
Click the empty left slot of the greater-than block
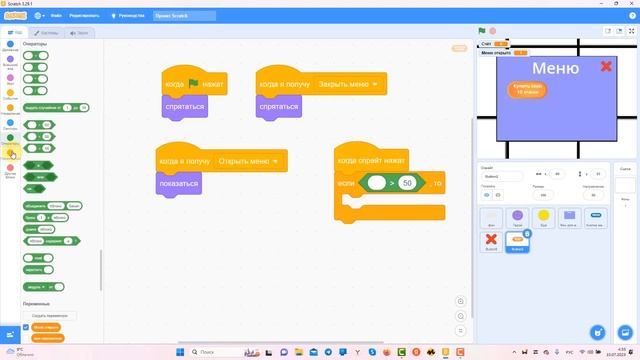tap(376, 183)
